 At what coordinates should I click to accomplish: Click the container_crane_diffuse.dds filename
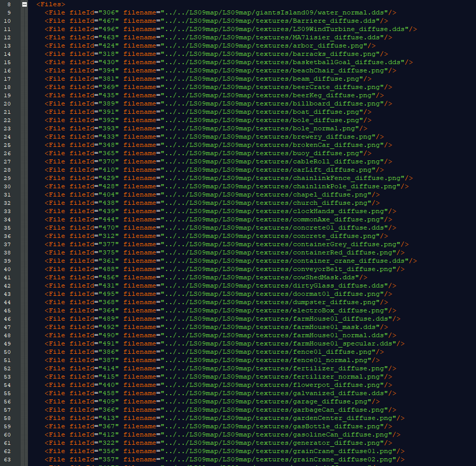coord(346,261)
